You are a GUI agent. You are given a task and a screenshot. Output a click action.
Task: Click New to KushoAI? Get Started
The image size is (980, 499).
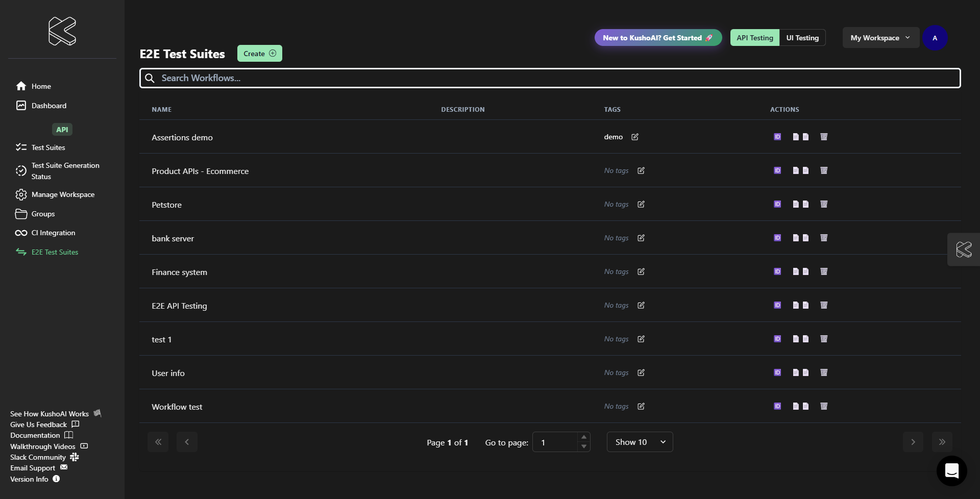657,38
